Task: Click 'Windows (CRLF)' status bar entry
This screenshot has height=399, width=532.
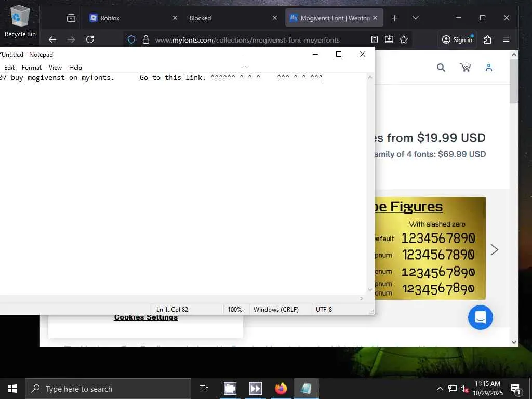Action: [x=276, y=310]
